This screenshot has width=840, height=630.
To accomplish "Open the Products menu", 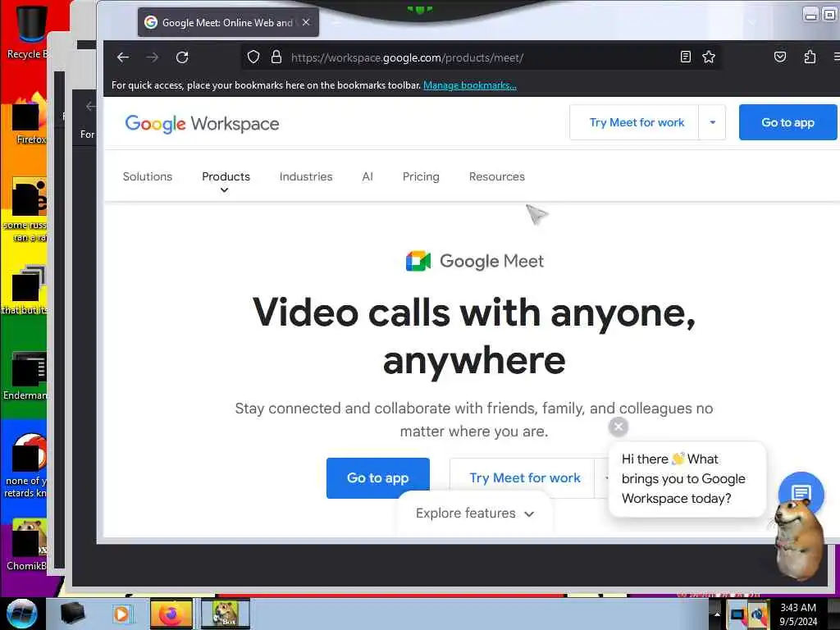I will (x=226, y=177).
